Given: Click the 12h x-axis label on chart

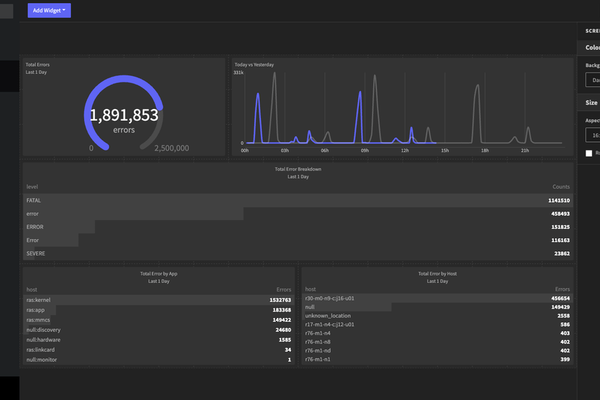Looking at the screenshot, I should click(405, 150).
